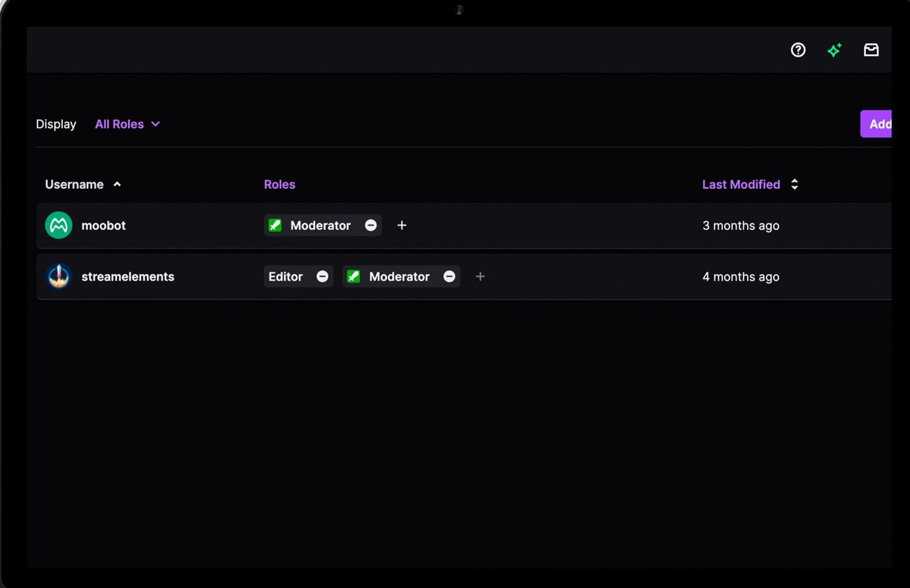This screenshot has height=588, width=910.
Task: Sort by Username column
Action: pos(83,184)
